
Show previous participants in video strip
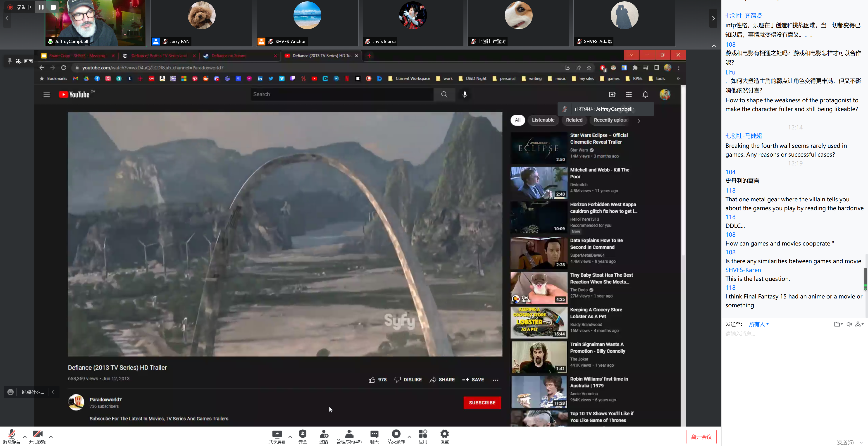(x=7, y=18)
